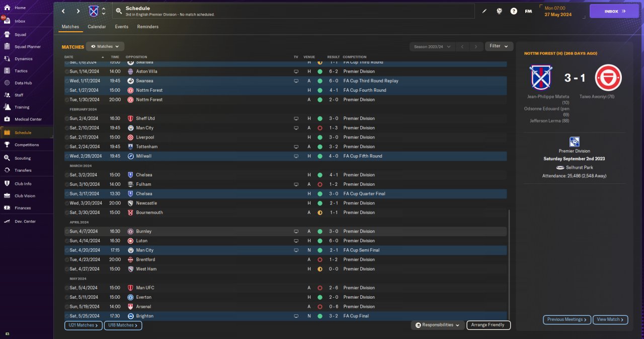Open the Data Hub
Image resolution: width=644 pixels, height=339 pixels.
point(23,83)
